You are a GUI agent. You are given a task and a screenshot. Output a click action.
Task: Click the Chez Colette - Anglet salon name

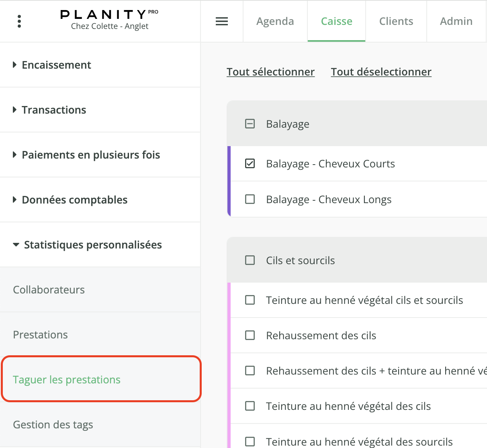110,26
